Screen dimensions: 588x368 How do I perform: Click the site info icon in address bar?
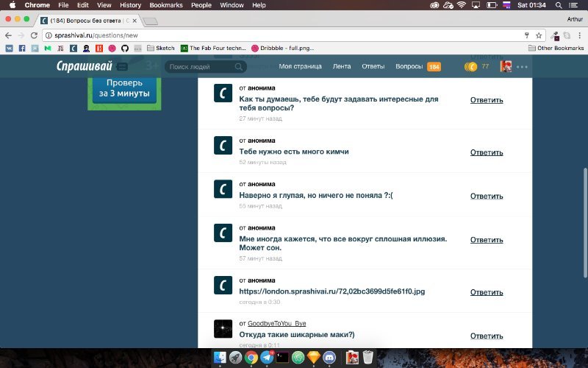[x=49, y=35]
